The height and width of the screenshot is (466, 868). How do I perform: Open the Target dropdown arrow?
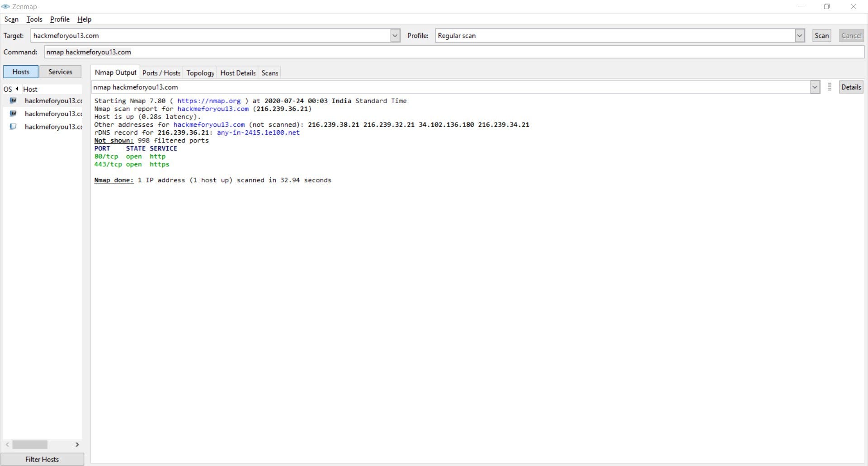coord(395,35)
